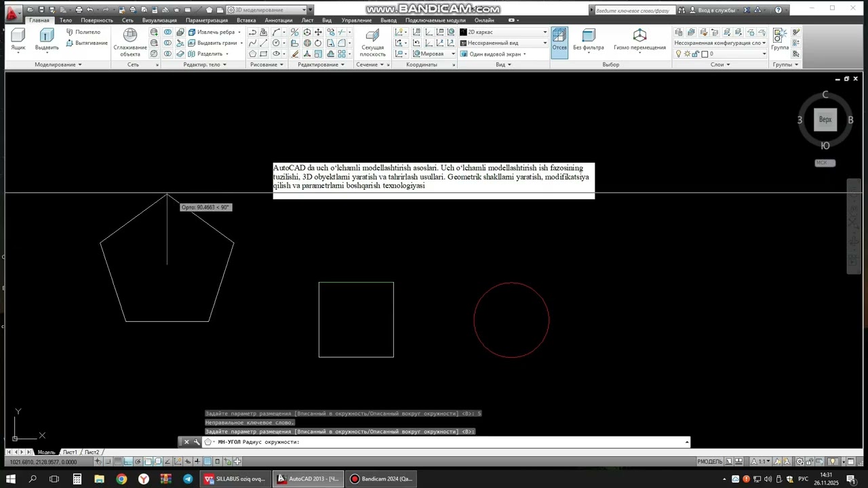Viewport: 868px width, 488px height.
Task: Activate the Extrude (Выдавить) tool
Action: [47, 39]
